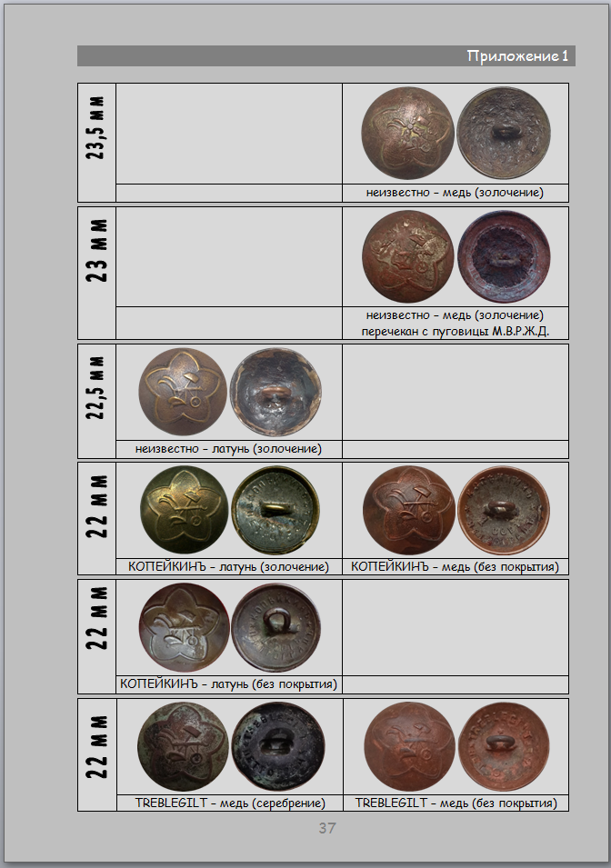Click front image of the 22,5 мм button

click(x=182, y=392)
